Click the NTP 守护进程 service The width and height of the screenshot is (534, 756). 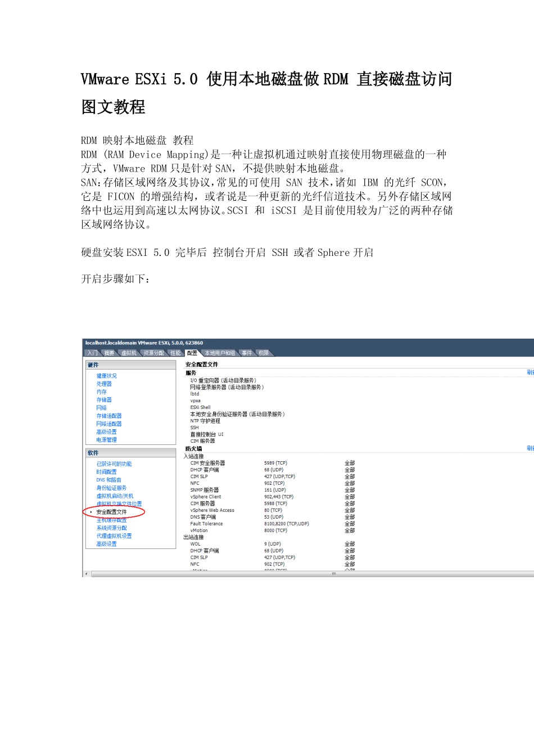tap(205, 421)
